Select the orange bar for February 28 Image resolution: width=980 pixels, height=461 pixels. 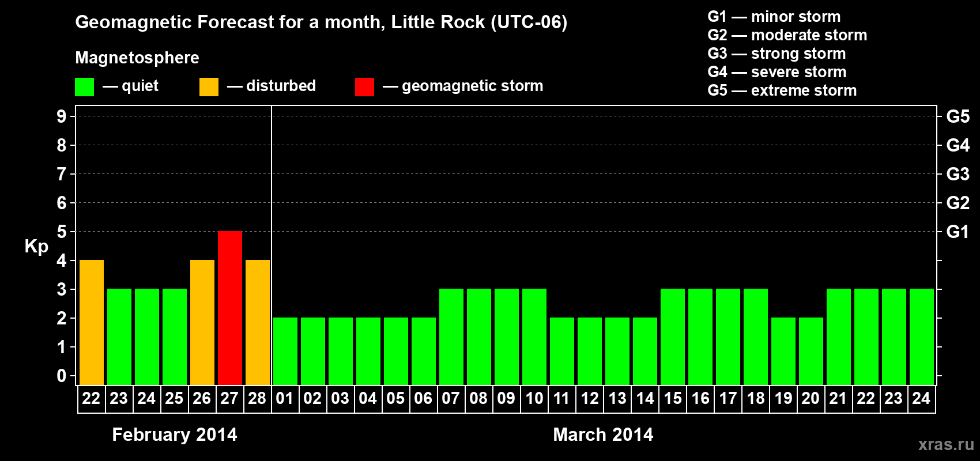pyautogui.click(x=258, y=323)
